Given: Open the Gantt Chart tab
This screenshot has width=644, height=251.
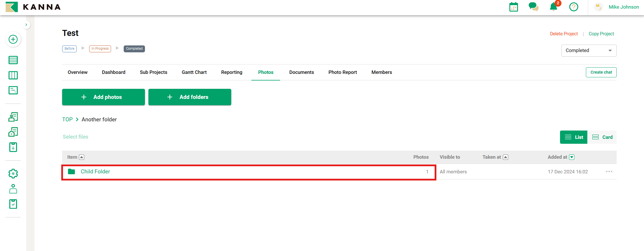Looking at the screenshot, I should point(194,72).
